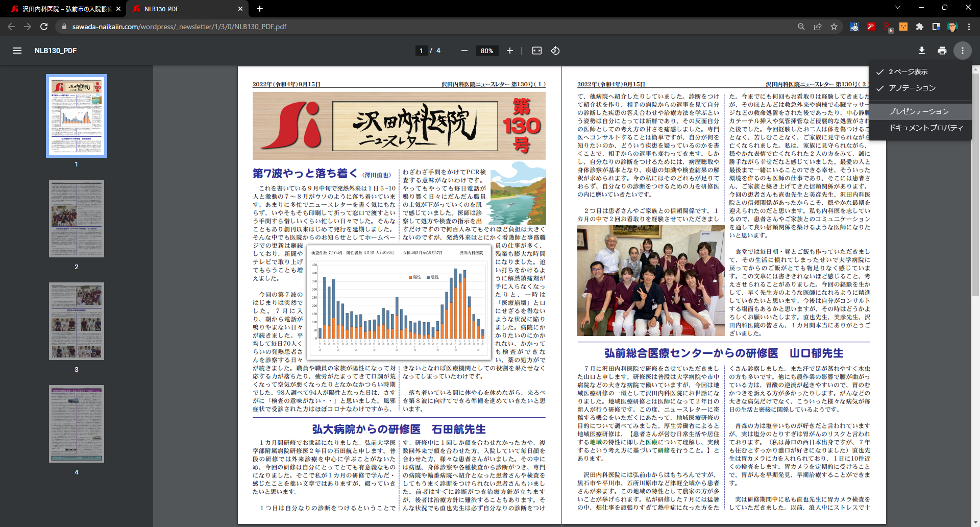Open the Chrome three-dot menu
The image size is (980, 527).
pyautogui.click(x=969, y=27)
